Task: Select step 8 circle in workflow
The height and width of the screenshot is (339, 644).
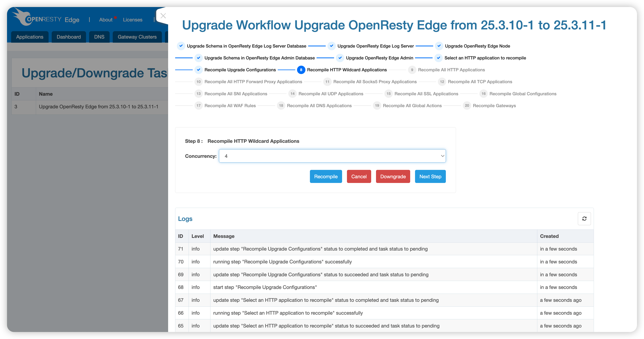Action: pos(301,70)
